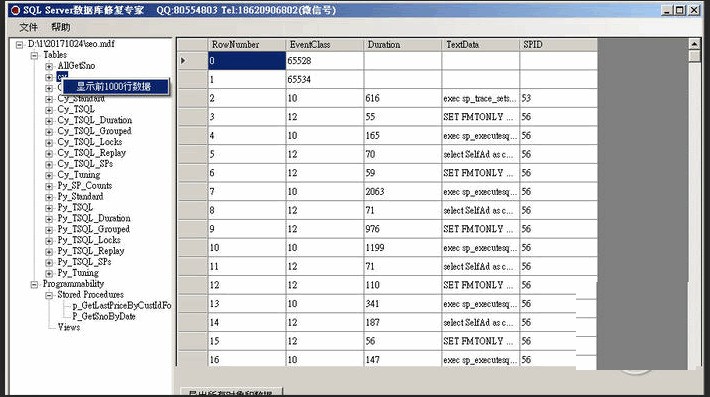Select the Cy_TSQL_Locks table
The width and height of the screenshot is (710, 397).
tap(90, 142)
